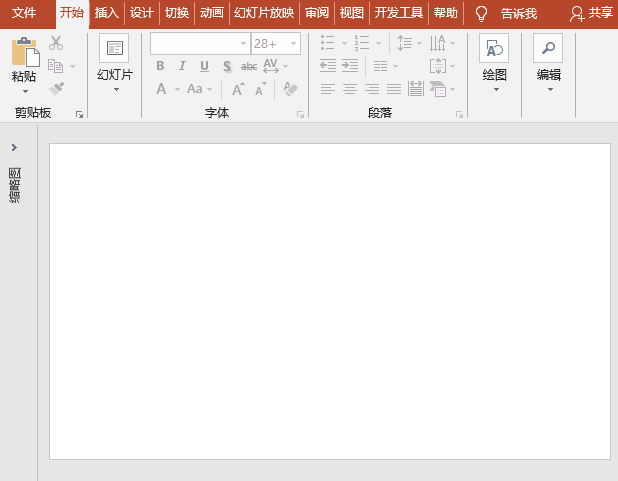The image size is (618, 481).
Task: Open the 视图 tab
Action: click(x=351, y=13)
